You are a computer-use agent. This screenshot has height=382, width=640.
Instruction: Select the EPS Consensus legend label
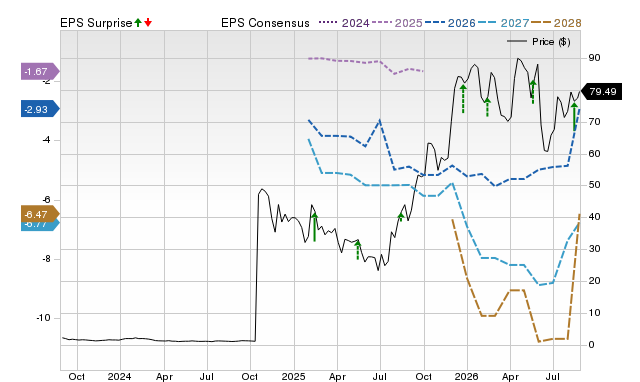[x=265, y=23]
